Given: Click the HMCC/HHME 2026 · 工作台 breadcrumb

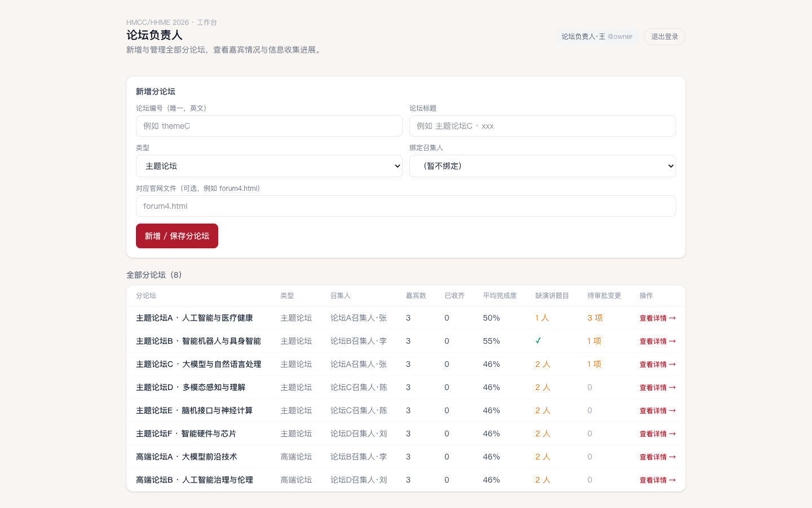Looking at the screenshot, I should [171, 23].
